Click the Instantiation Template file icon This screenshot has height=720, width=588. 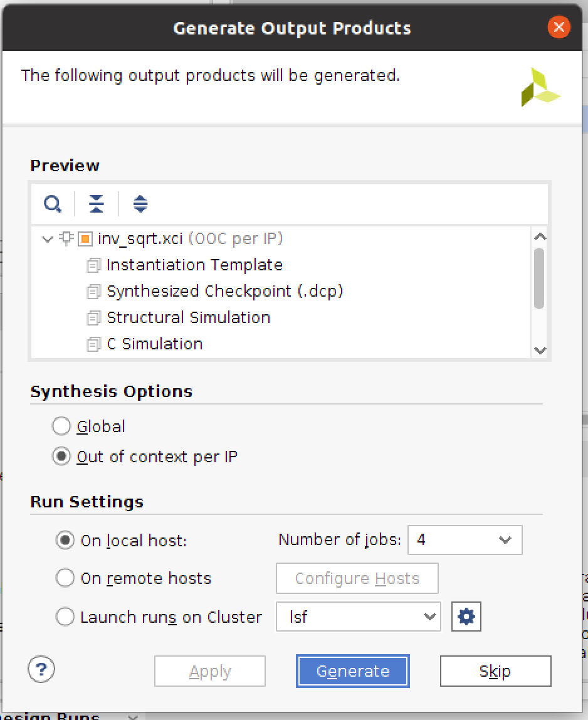coord(93,265)
